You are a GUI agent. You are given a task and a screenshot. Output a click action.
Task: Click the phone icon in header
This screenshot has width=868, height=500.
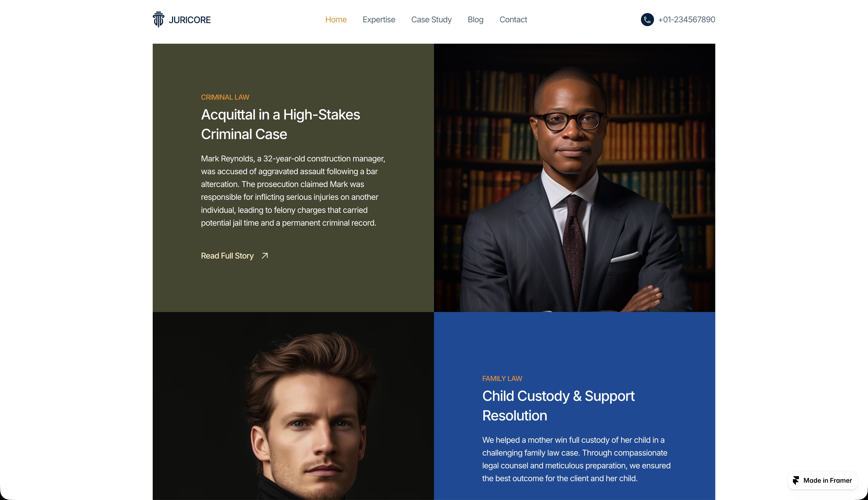coord(647,20)
